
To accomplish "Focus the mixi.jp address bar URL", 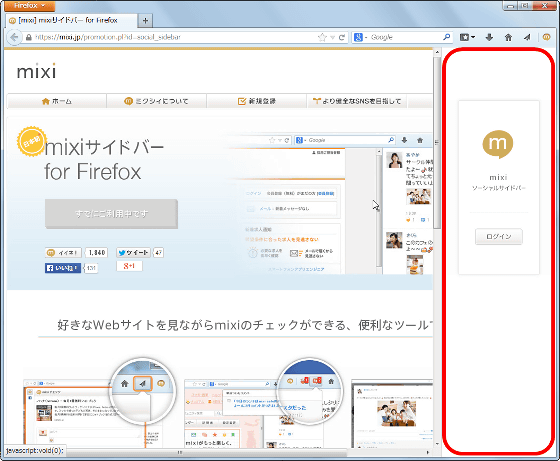I will tap(171, 37).
